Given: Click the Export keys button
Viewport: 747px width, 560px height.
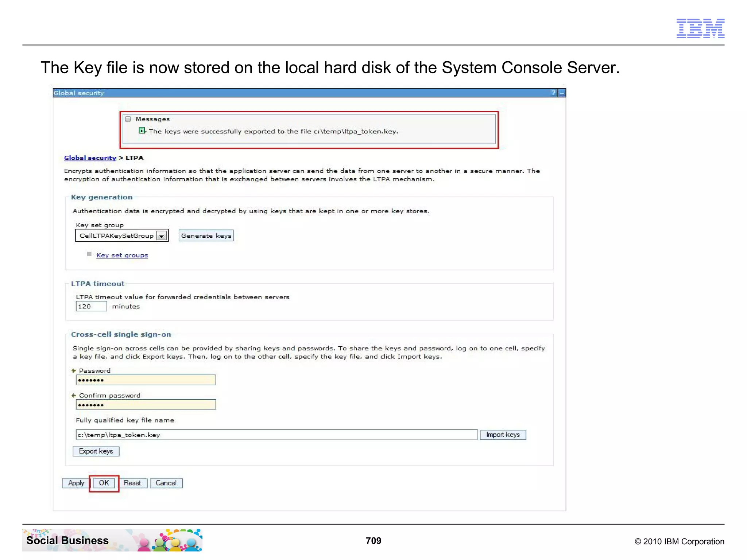Looking at the screenshot, I should coord(96,451).
